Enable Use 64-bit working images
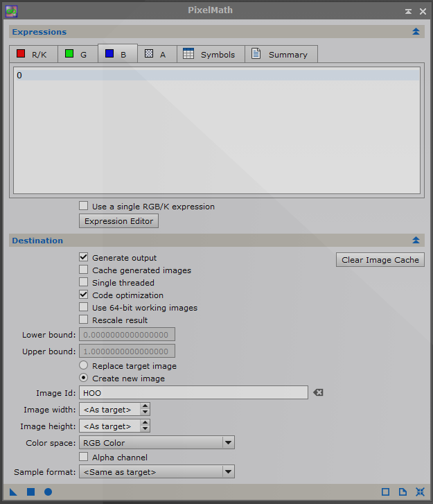The height and width of the screenshot is (504, 433). [84, 307]
